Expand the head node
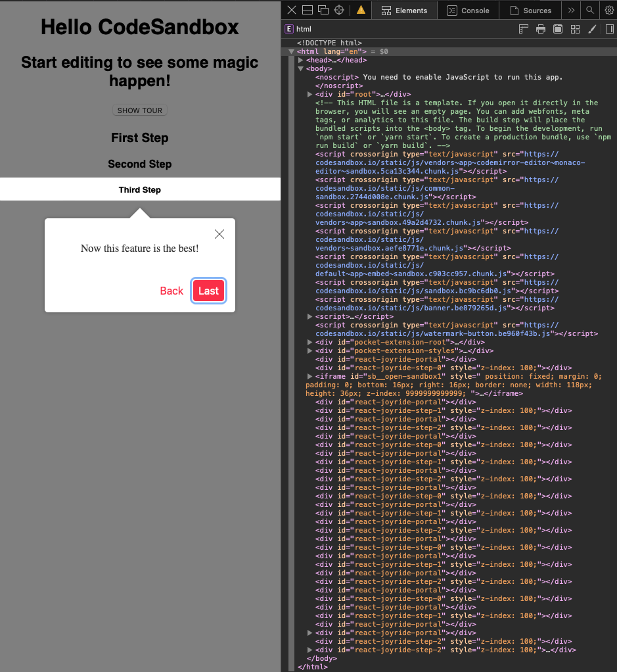The width and height of the screenshot is (617, 672). pos(301,60)
